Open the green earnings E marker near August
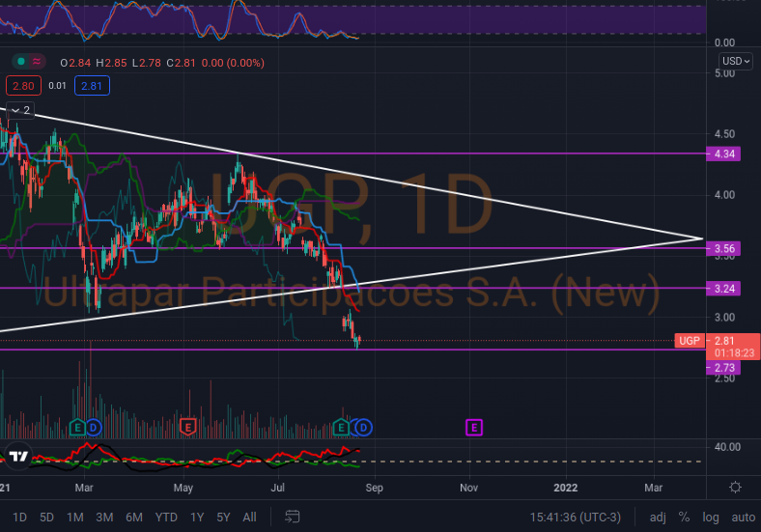761x532 pixels. click(x=341, y=428)
